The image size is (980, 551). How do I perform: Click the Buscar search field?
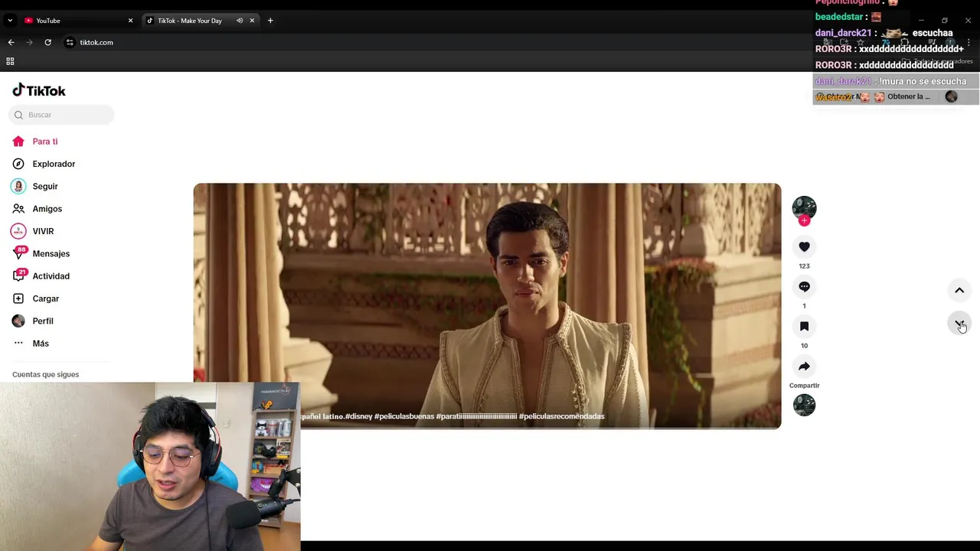[61, 115]
